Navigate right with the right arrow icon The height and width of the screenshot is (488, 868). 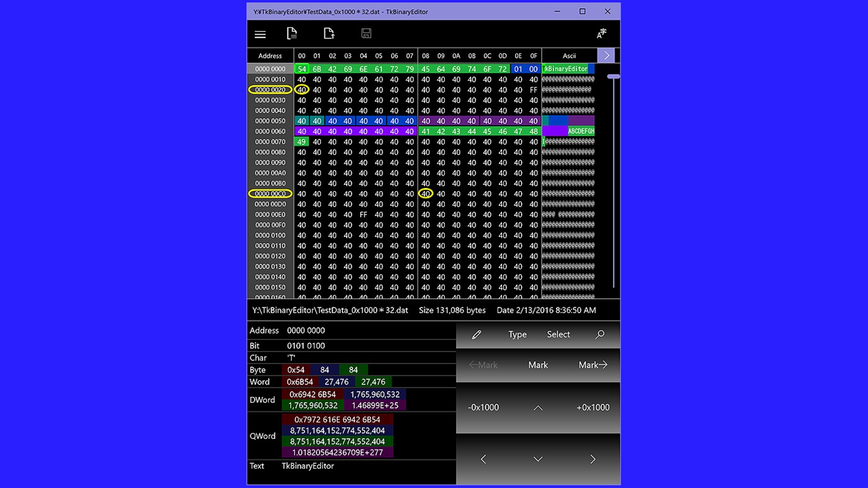click(593, 459)
